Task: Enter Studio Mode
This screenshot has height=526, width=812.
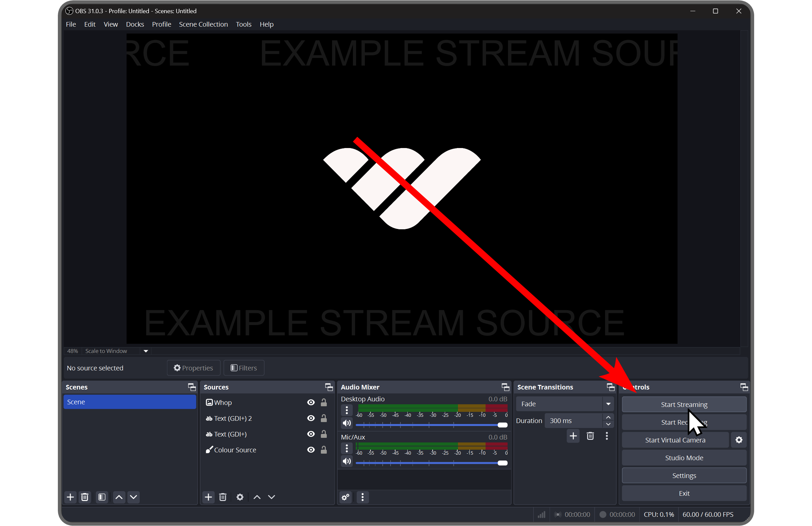Action: pyautogui.click(x=684, y=458)
